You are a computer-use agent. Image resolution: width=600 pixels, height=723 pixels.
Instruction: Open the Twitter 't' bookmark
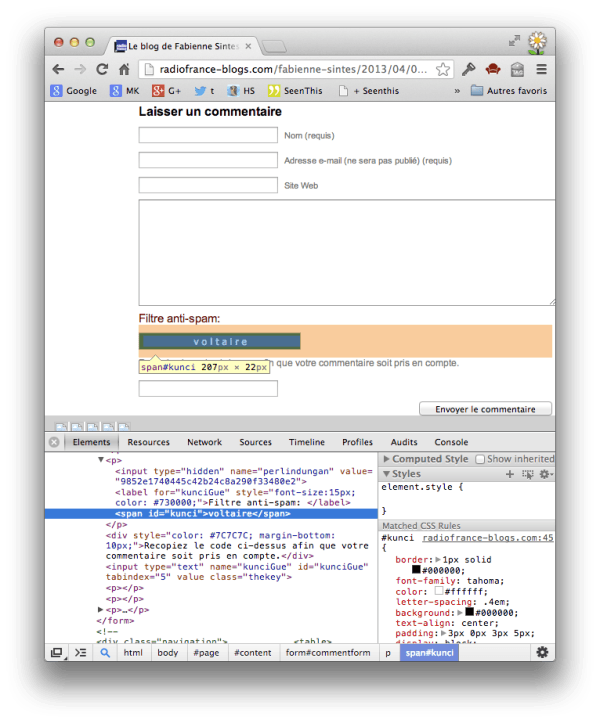tap(204, 91)
